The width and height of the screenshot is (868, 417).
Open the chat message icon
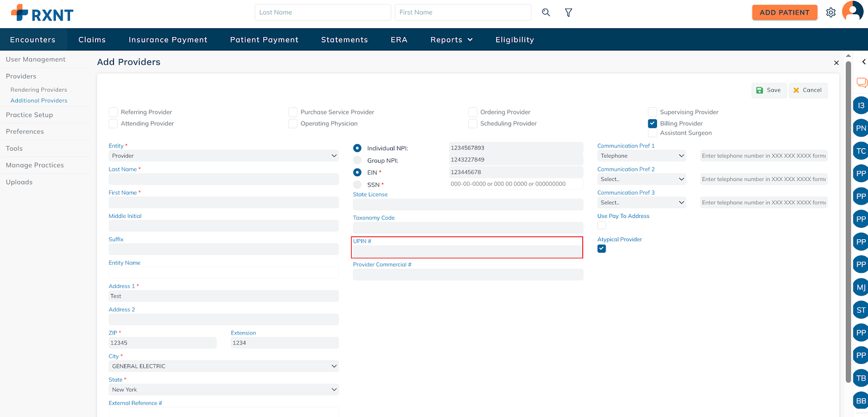[x=861, y=82]
